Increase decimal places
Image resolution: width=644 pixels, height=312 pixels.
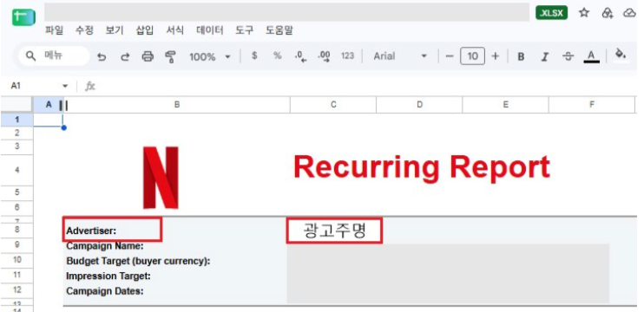pyautogui.click(x=324, y=56)
